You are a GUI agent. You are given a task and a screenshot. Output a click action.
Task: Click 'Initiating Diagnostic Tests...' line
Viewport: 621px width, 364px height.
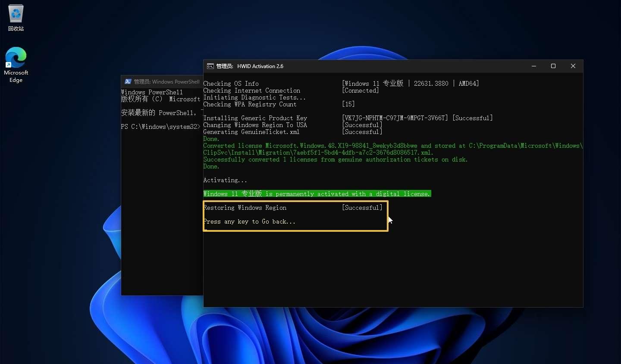(x=254, y=97)
